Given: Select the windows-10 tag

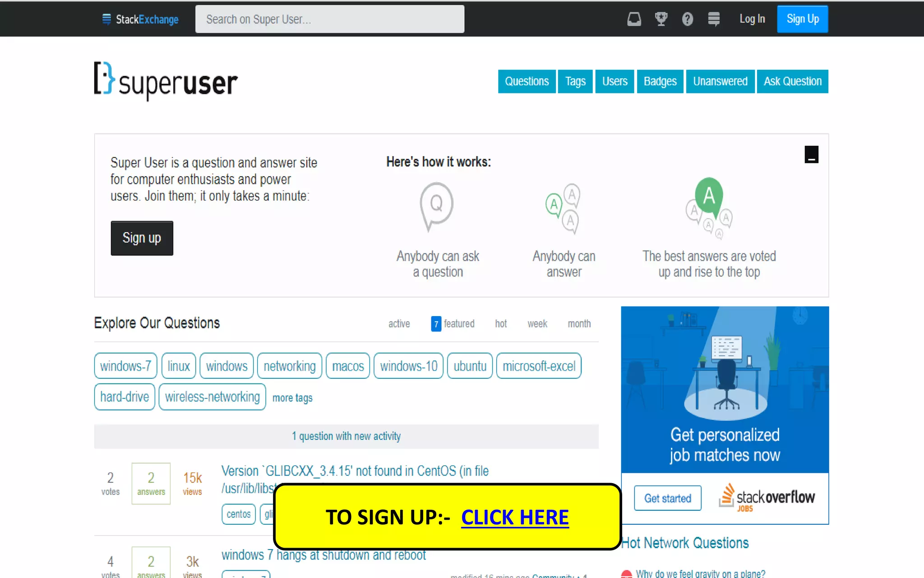Looking at the screenshot, I should (x=408, y=366).
